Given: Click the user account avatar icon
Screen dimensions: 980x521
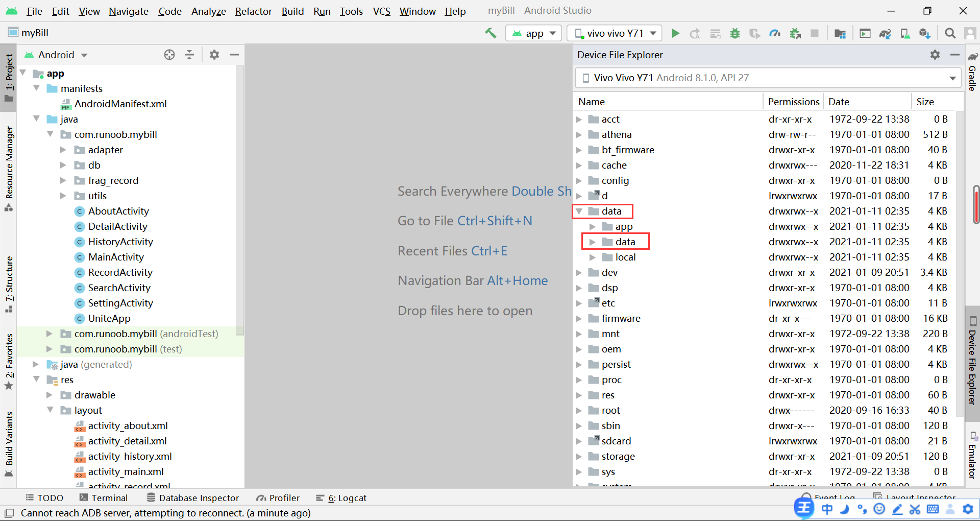Looking at the screenshot, I should 970,33.
